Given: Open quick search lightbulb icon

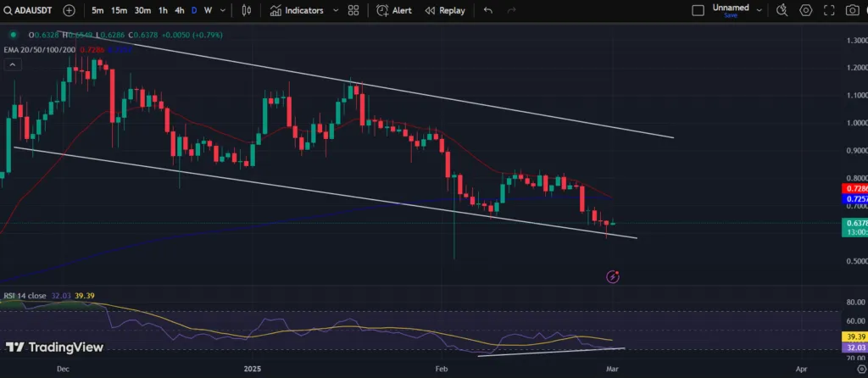Looking at the screenshot, I should pos(782,10).
